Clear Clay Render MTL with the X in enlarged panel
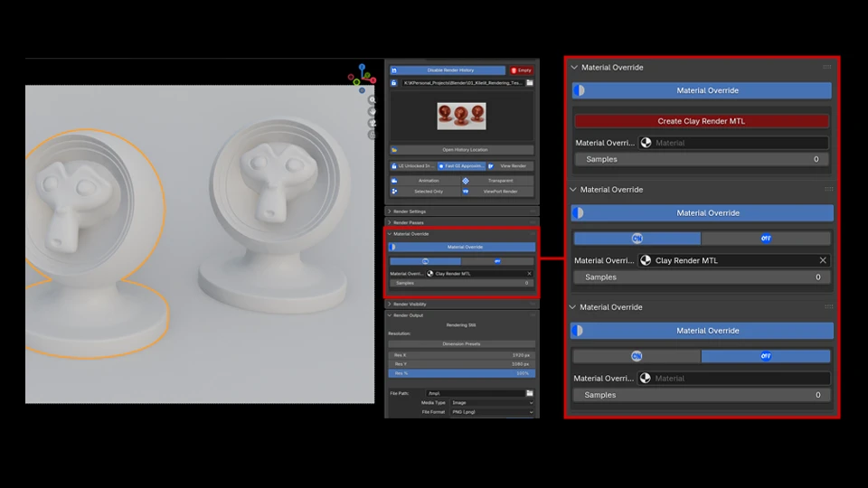This screenshot has width=868, height=488. (x=823, y=260)
